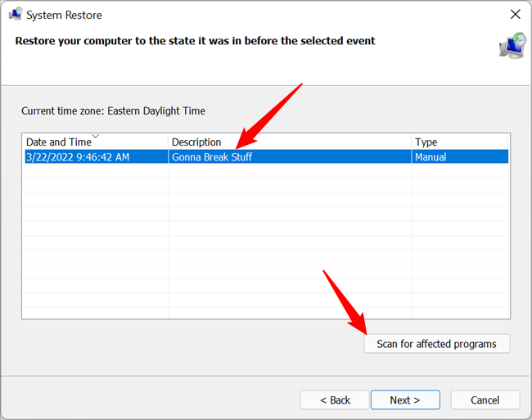Select the 3/22/2022 9:46:42 AM date cell

78,156
